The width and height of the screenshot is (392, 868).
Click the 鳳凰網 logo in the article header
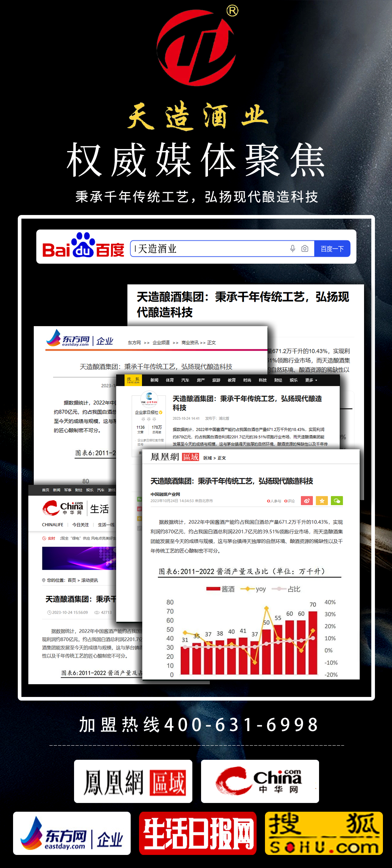point(165,457)
